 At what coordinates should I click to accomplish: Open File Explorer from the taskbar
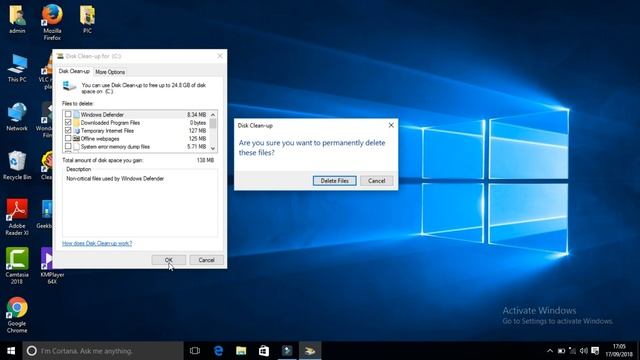click(241, 351)
